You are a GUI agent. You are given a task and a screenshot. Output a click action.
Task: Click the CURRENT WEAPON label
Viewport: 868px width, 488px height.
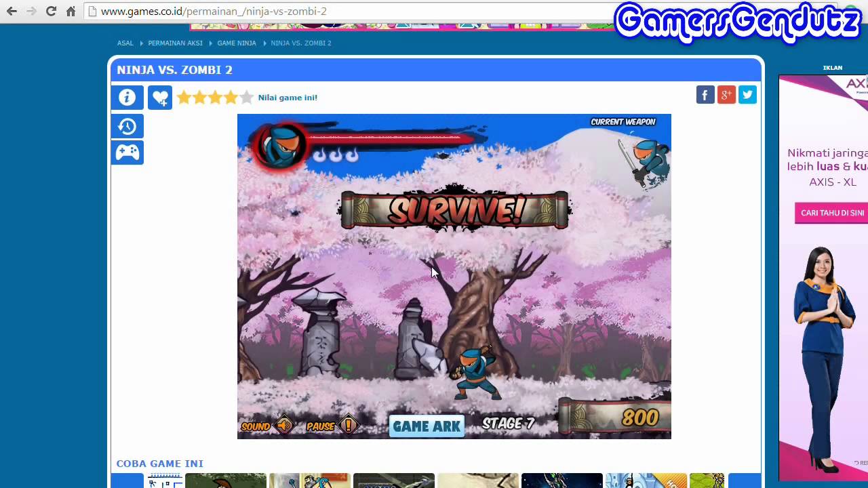coord(623,122)
